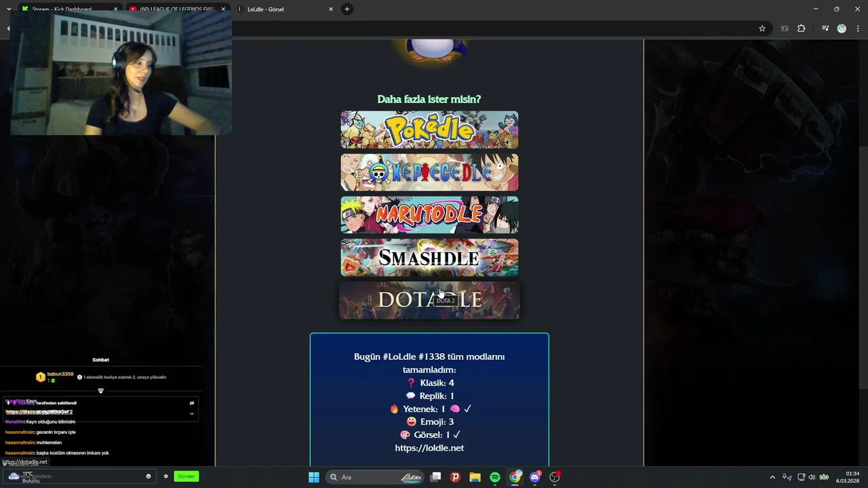Open the Chrome profile avatar

842,28
